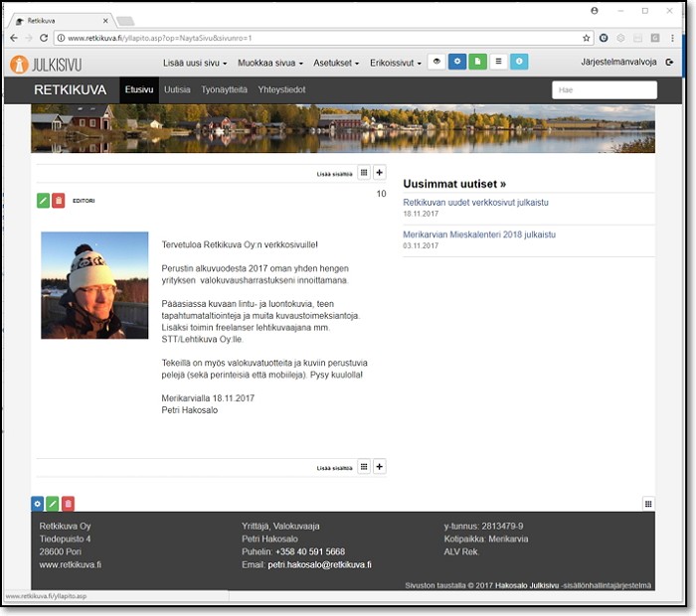The width and height of the screenshot is (696, 616).
Task: Open a new browser tab
Action: (125, 21)
